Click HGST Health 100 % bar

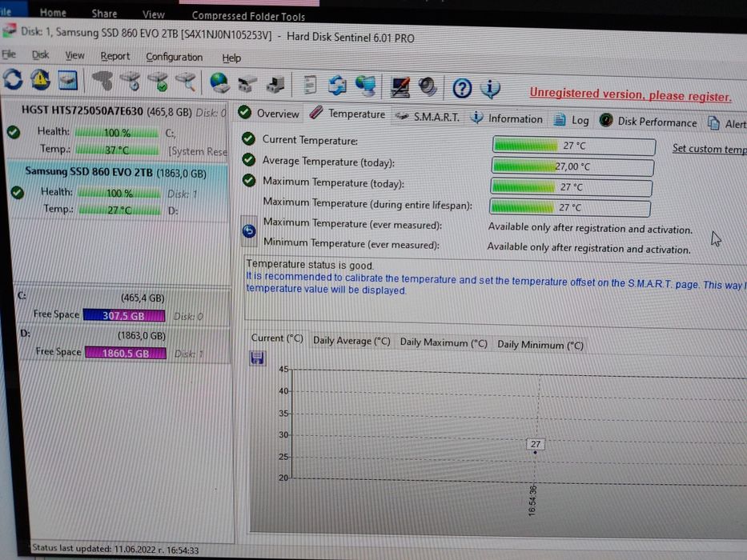pos(117,132)
